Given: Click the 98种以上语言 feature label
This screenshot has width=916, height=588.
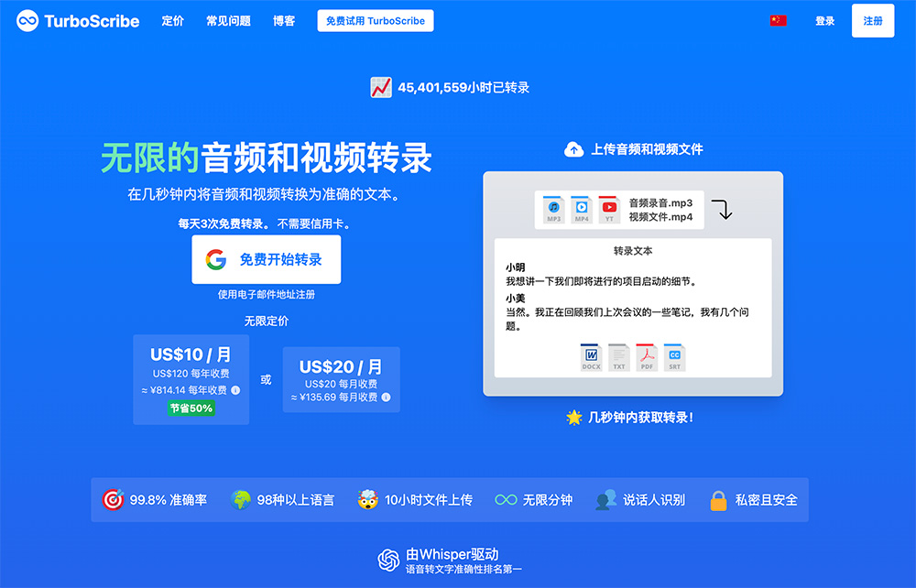Looking at the screenshot, I should tap(296, 500).
